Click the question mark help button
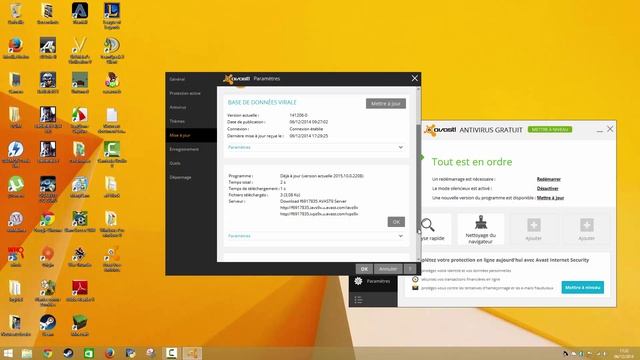 (x=410, y=269)
